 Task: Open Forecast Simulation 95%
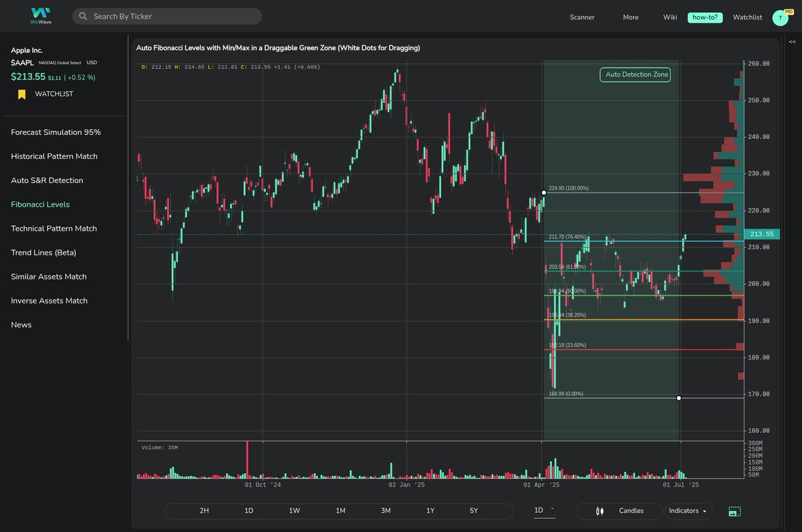point(55,132)
